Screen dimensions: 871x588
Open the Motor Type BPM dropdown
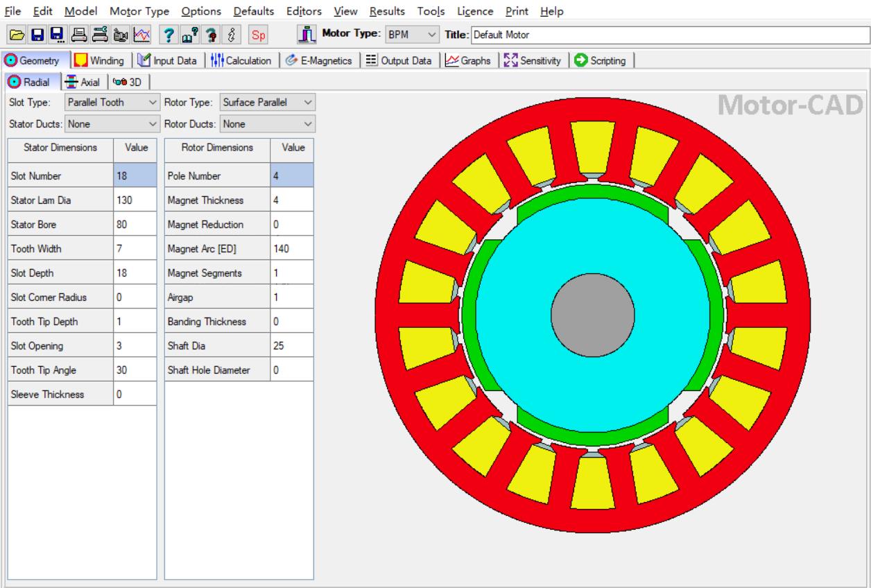413,33
